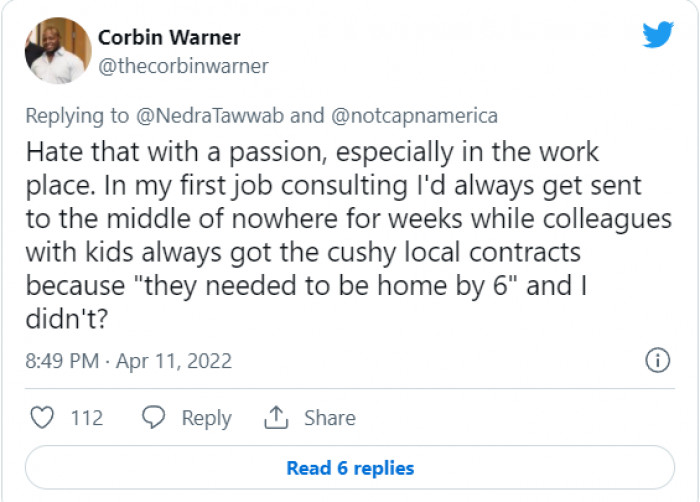
Task: Select the Share text label
Action: pyautogui.click(x=329, y=418)
